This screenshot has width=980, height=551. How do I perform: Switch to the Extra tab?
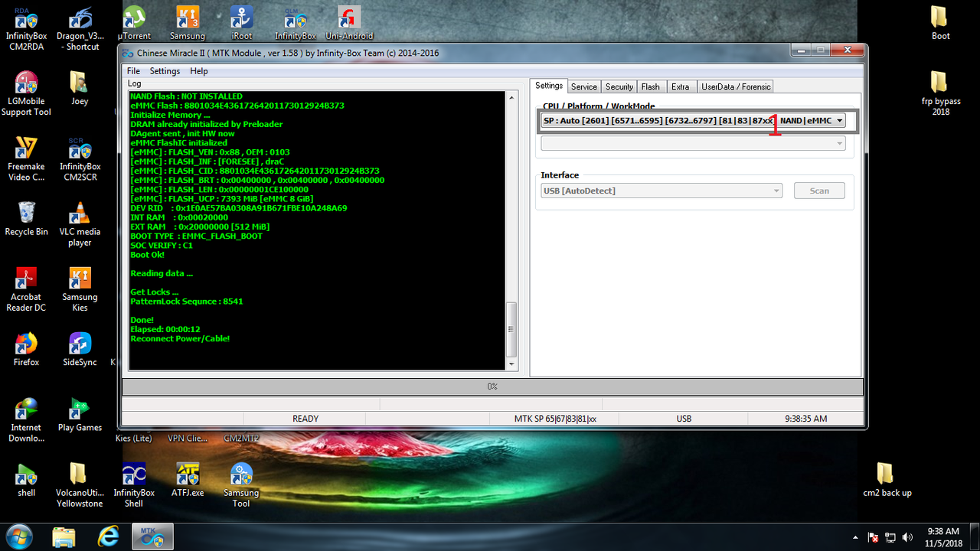click(x=681, y=86)
